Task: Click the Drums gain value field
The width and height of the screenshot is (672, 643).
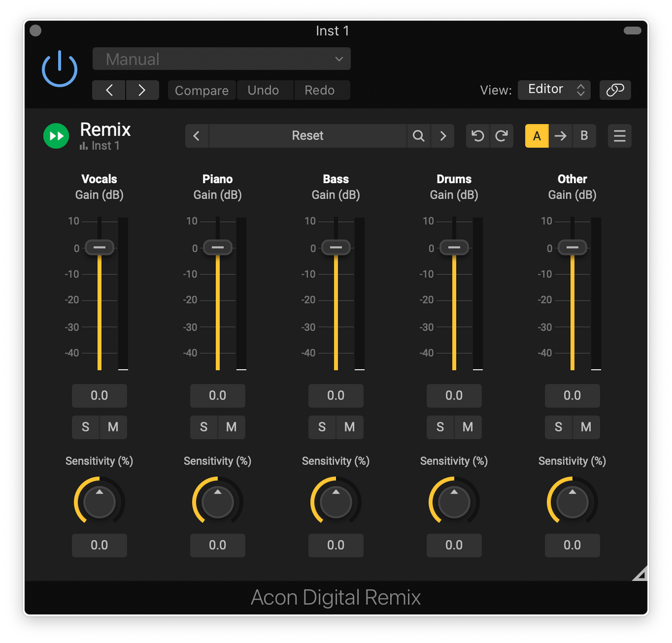Action: point(454,396)
